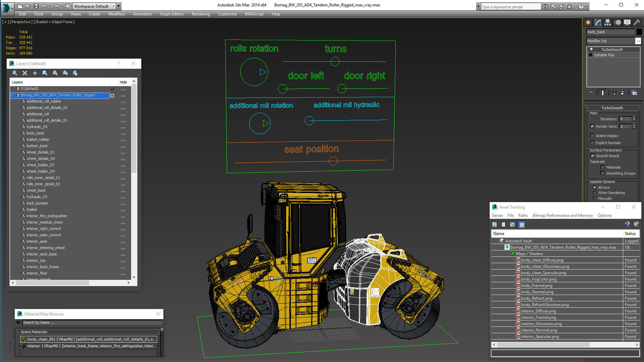Screen dimensions: 644x362
Task: Open MAXScript menu
Action: pos(254,14)
